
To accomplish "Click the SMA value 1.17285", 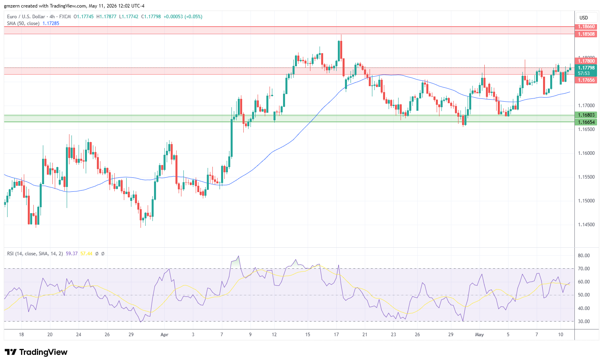I will click(51, 23).
